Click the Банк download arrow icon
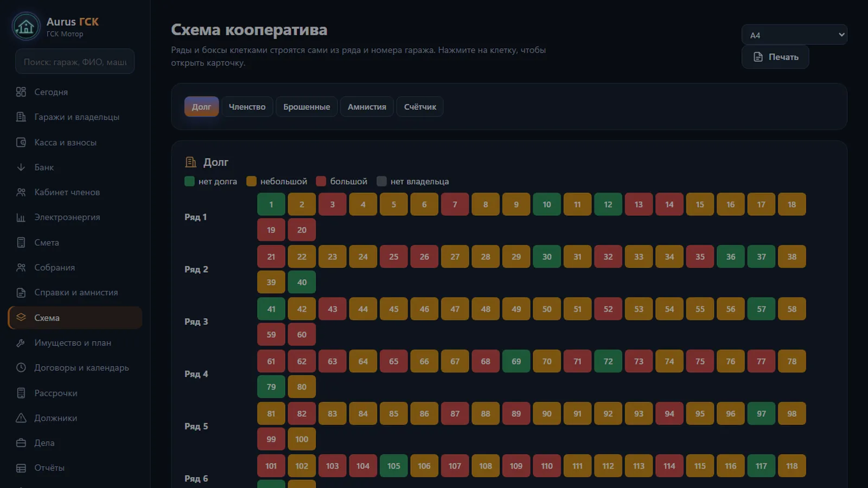Image resolution: width=868 pixels, height=488 pixels. tap(21, 168)
